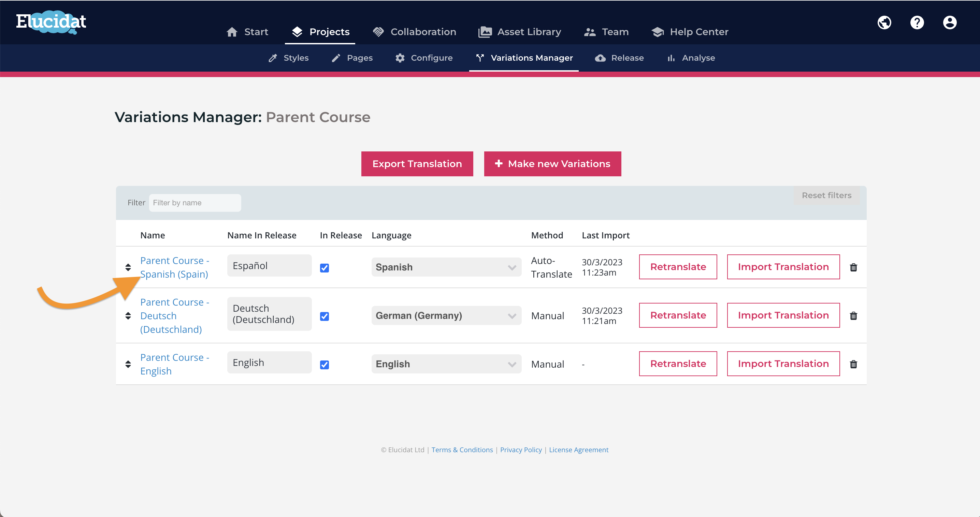Viewport: 980px width, 517px height.
Task: Open the English language dropdown
Action: [x=446, y=364]
